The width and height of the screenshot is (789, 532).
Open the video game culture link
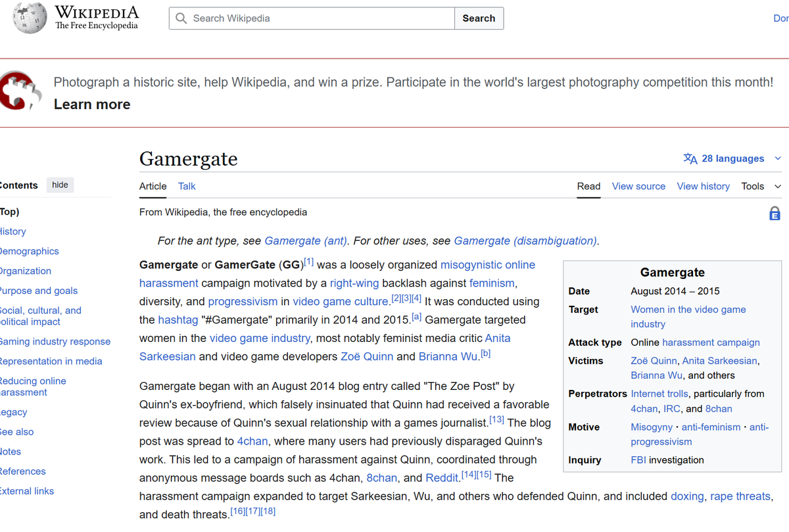coord(341,301)
